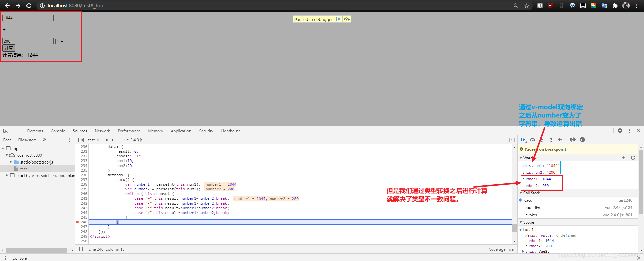644x261 pixels.
Task: Select the invoker call stack frame
Action: tap(578, 215)
